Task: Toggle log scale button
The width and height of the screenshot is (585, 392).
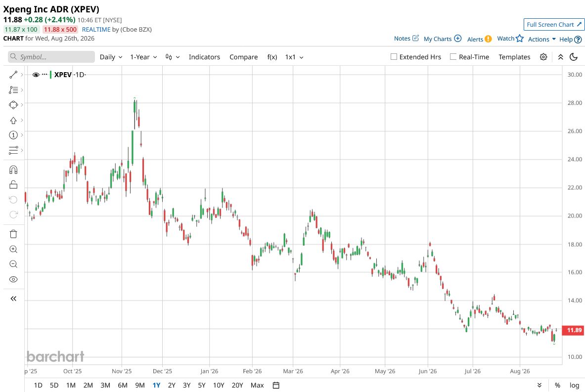Action: click(x=574, y=385)
